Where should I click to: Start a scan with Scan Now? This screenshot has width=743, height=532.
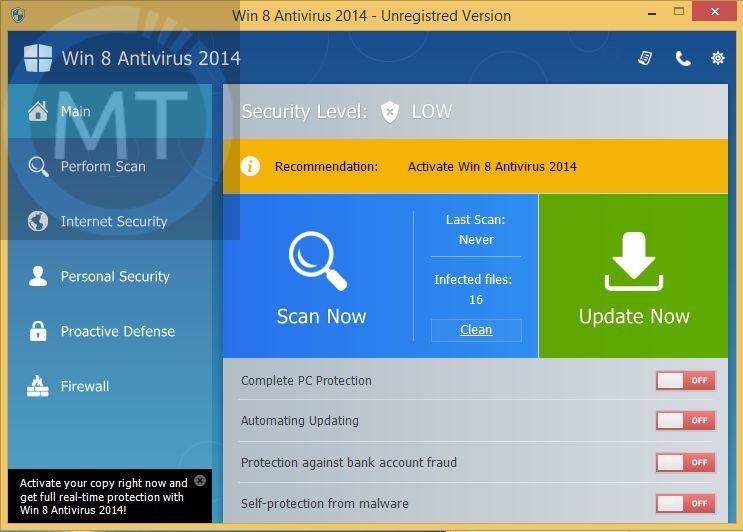[x=321, y=316]
